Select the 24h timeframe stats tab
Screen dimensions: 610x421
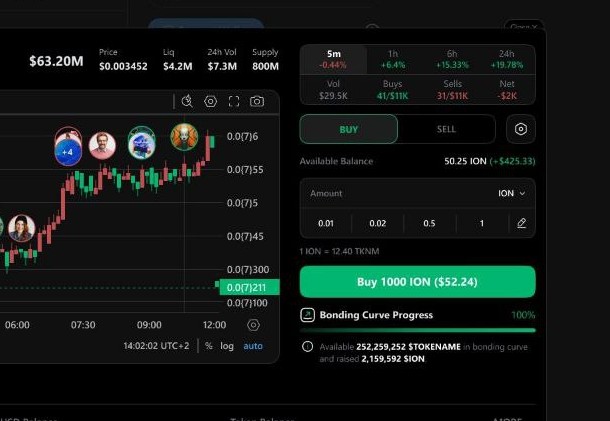(x=507, y=59)
